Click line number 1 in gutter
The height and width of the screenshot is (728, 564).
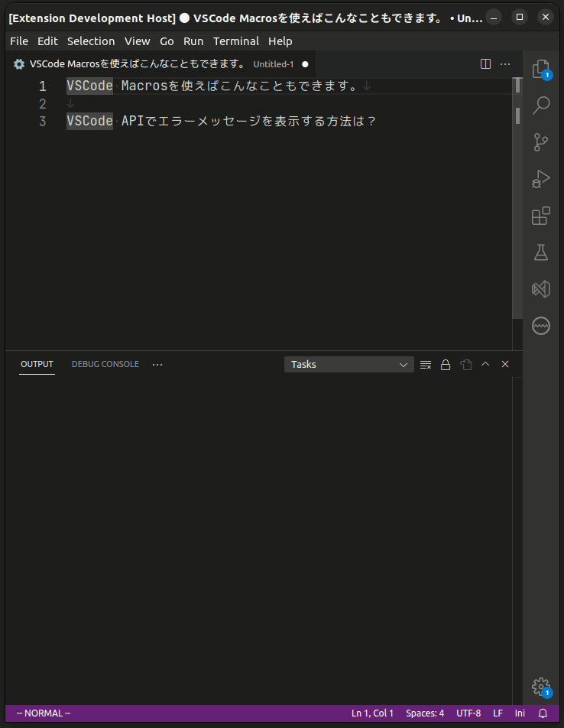(x=42, y=86)
